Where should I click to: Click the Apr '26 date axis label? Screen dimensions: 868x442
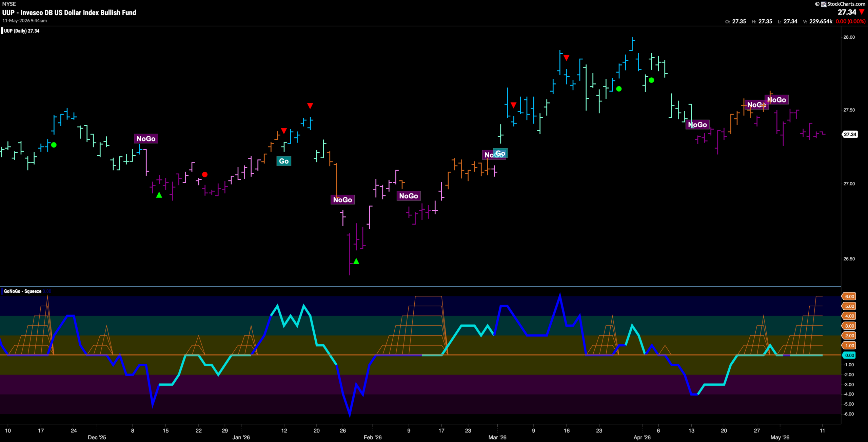click(x=642, y=437)
